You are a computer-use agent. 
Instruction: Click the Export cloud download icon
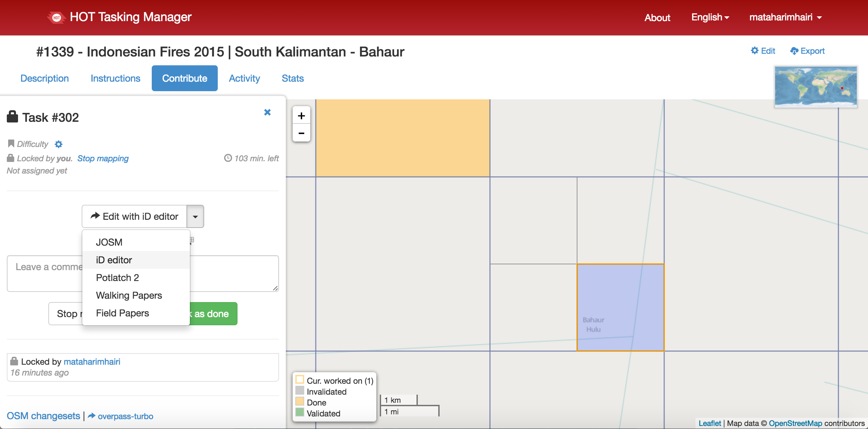pos(794,51)
